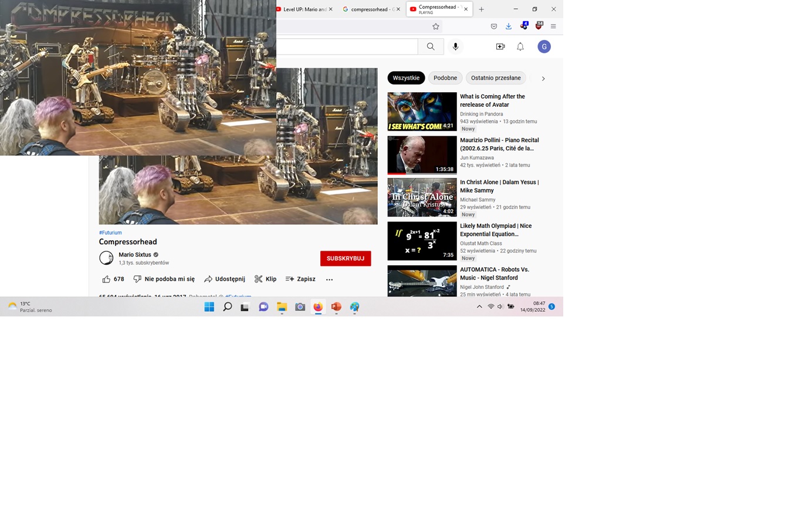Select the Wszystkie filter chip

406,78
